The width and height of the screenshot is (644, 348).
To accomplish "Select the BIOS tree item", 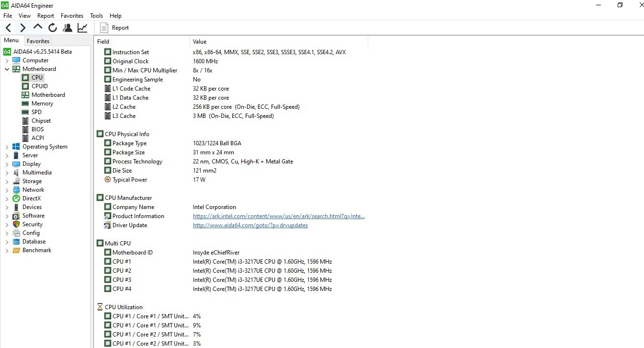I will (37, 129).
